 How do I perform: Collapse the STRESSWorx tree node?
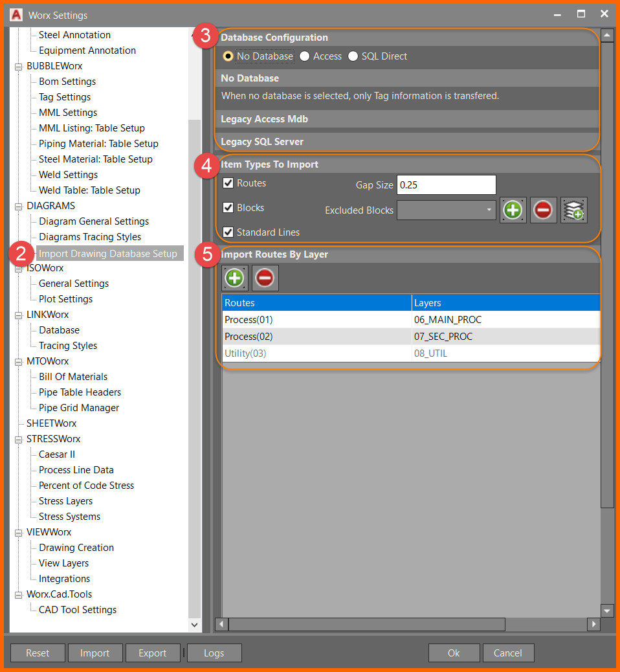tap(18, 440)
